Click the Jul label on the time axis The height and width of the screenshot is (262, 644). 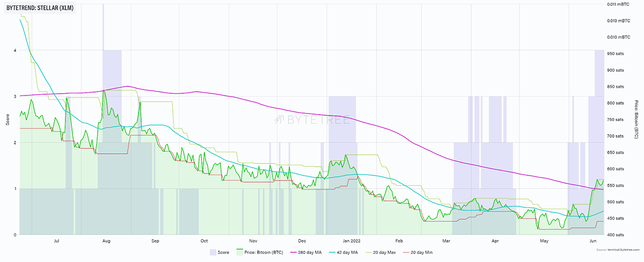[x=57, y=242]
